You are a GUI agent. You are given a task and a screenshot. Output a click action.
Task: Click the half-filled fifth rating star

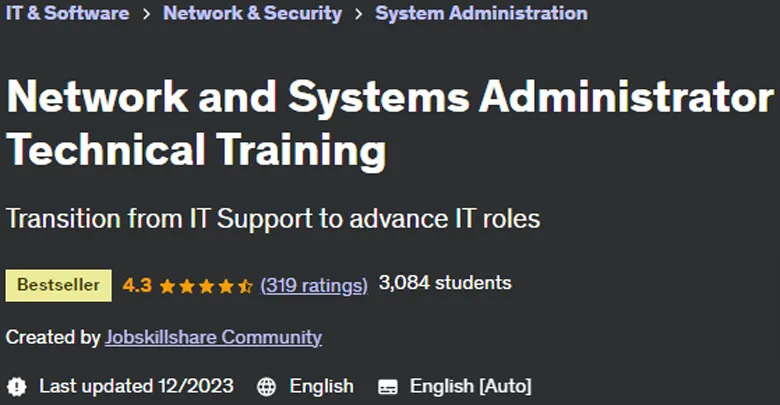(x=245, y=286)
